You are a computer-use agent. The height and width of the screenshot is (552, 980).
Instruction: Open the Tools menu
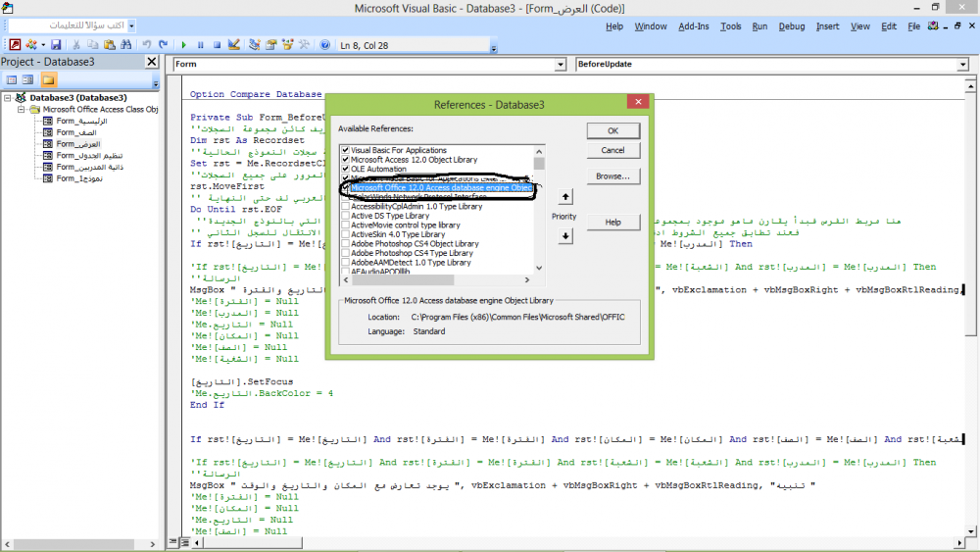pyautogui.click(x=731, y=26)
